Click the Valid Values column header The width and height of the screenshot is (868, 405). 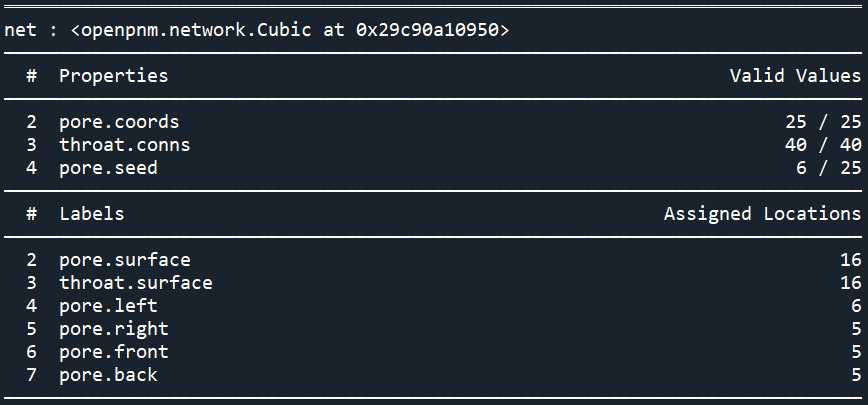pos(795,76)
